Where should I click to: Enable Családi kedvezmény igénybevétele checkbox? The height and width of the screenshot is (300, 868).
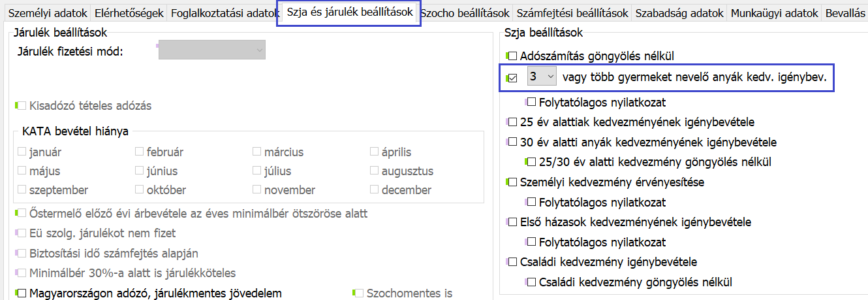point(513,262)
